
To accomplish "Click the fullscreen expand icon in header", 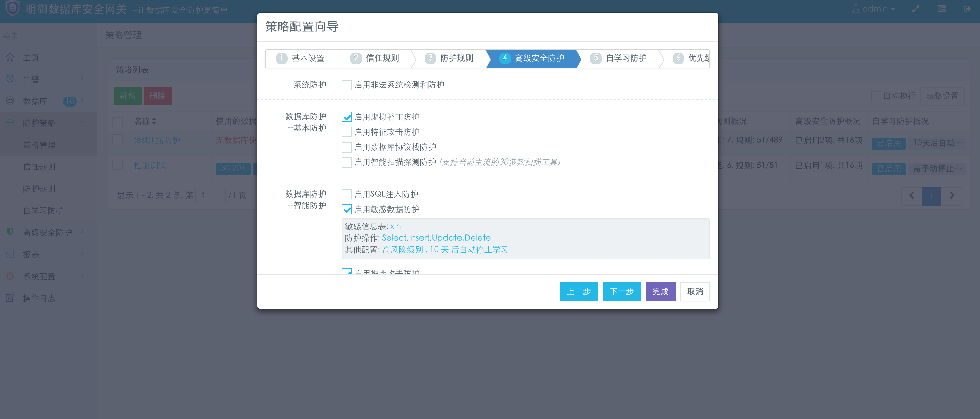I will 915,9.
